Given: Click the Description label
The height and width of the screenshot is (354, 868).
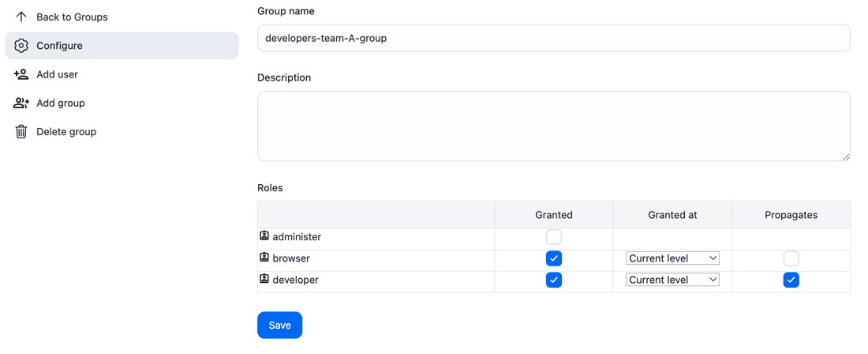Looking at the screenshot, I should 284,77.
